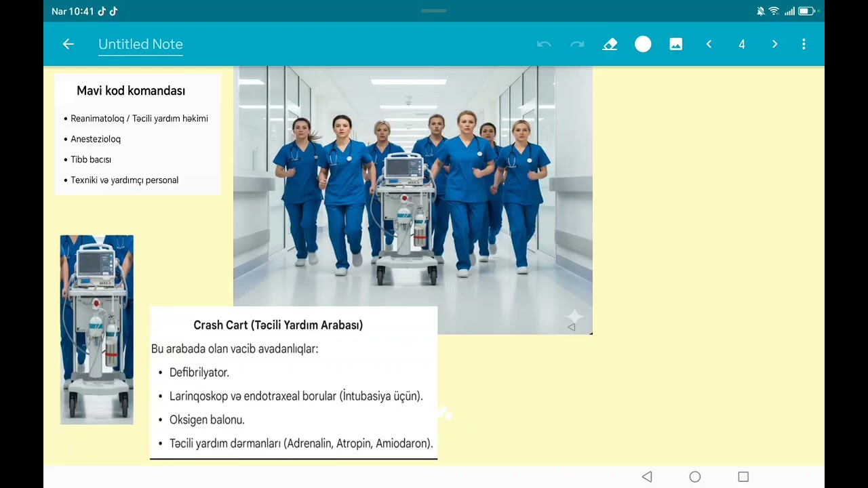Tap Android home circle button
The width and height of the screenshot is (868, 488).
[x=695, y=476]
